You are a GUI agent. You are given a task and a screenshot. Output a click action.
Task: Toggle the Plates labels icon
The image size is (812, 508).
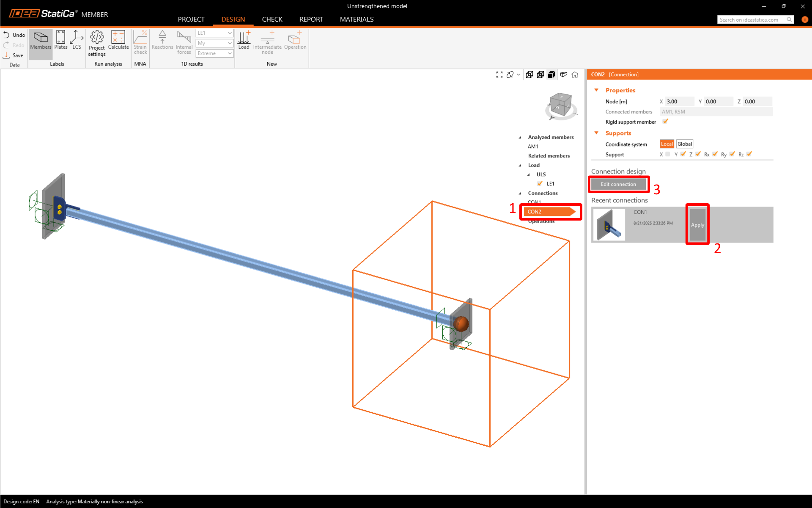(60, 41)
